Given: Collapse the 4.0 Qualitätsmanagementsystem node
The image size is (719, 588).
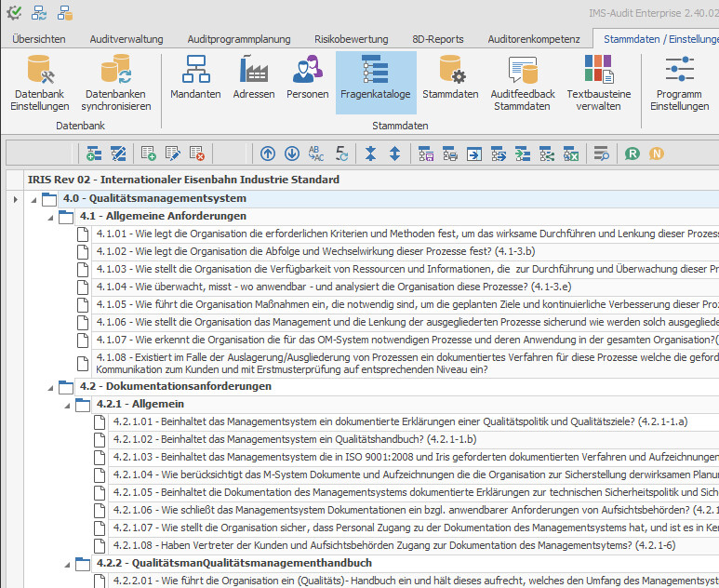Looking at the screenshot, I should (x=33, y=199).
